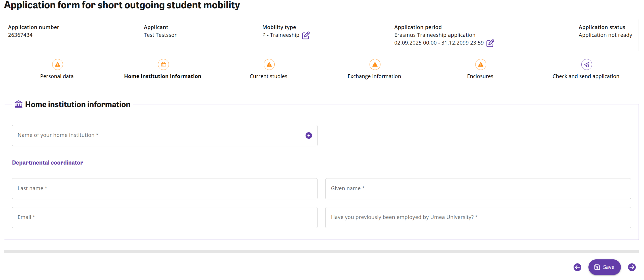Click the Current studies warning step icon
Viewport: 644px width, 280px height.
pos(269,65)
